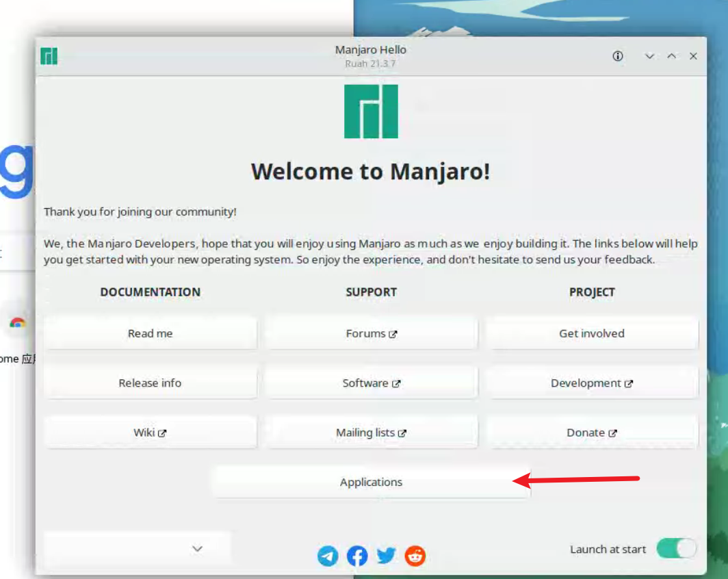The image size is (728, 579).
Task: Open the Twitter bird icon
Action: click(x=387, y=556)
